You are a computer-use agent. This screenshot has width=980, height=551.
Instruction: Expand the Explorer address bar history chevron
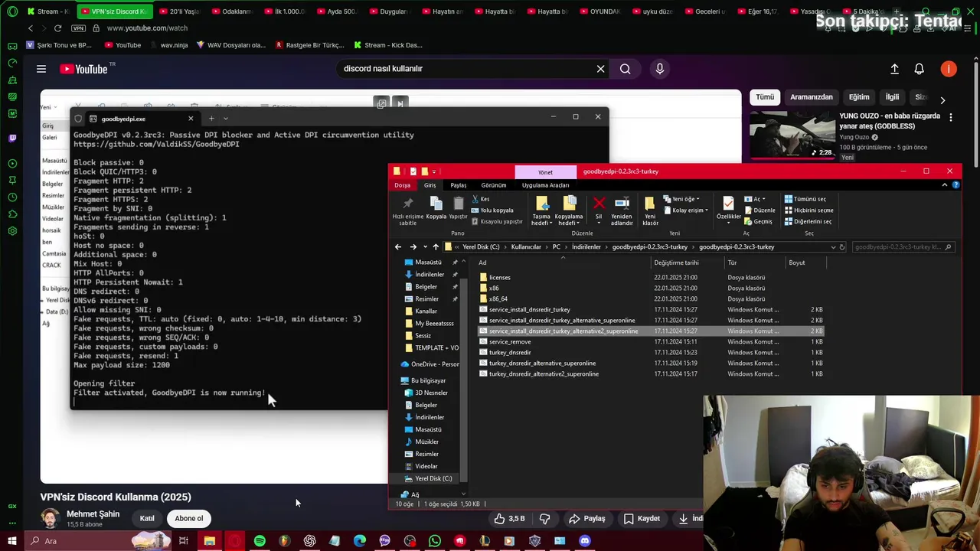coord(833,247)
